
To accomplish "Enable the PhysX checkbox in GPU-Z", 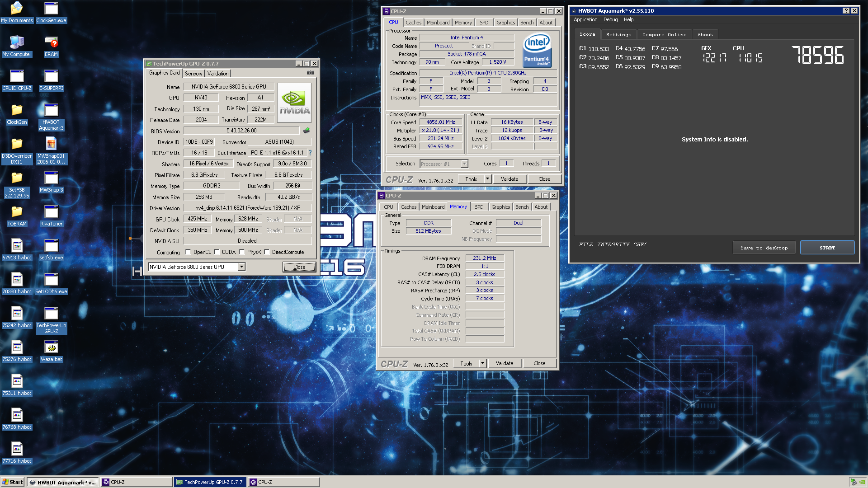I will click(x=242, y=252).
